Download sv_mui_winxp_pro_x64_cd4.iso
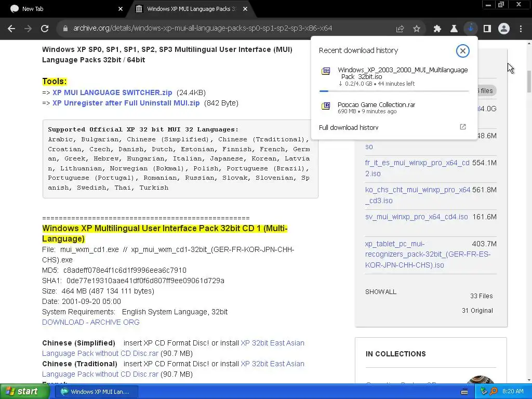532x399 pixels. pyautogui.click(x=416, y=217)
